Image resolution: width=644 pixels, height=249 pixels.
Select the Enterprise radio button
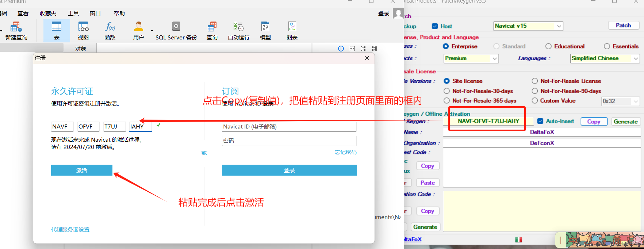tap(446, 46)
